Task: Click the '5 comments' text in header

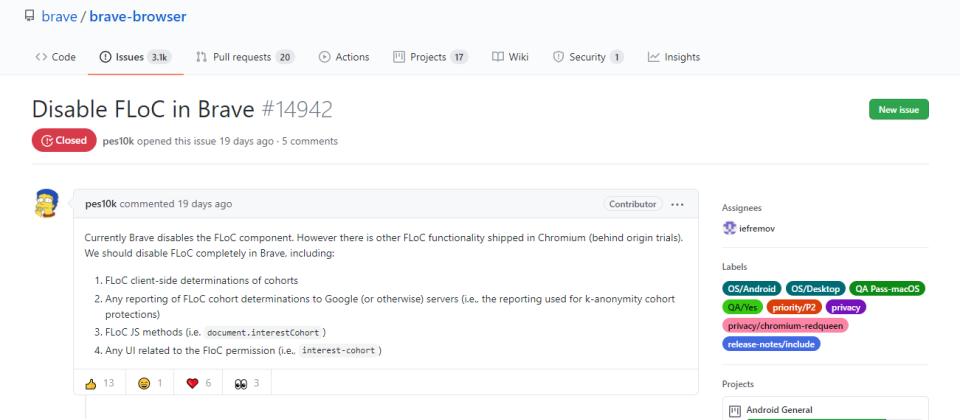Action: (310, 141)
